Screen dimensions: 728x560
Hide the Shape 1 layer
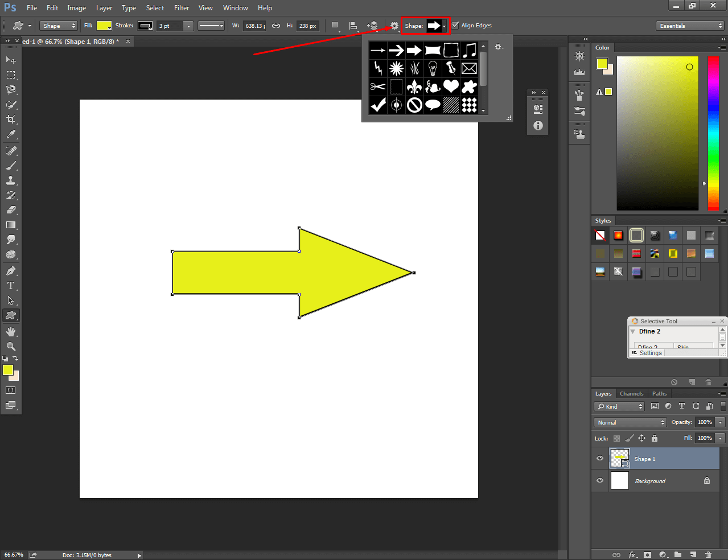pos(599,458)
